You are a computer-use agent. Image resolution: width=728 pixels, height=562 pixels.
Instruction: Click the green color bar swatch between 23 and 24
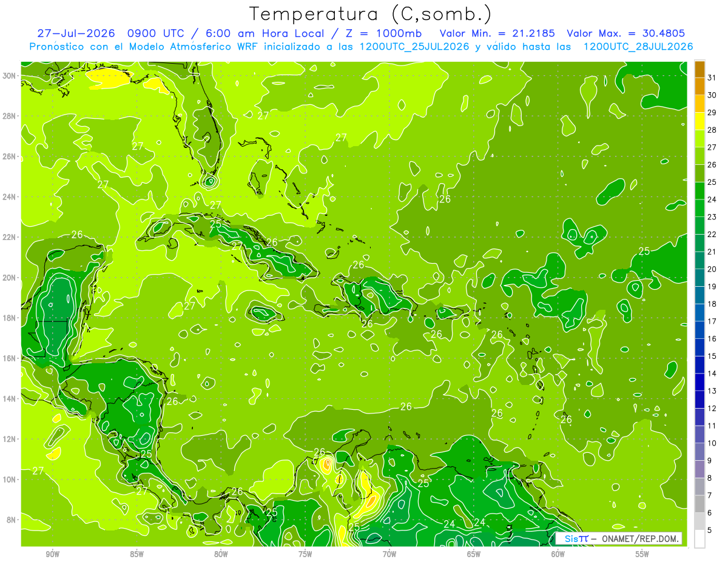[700, 208]
